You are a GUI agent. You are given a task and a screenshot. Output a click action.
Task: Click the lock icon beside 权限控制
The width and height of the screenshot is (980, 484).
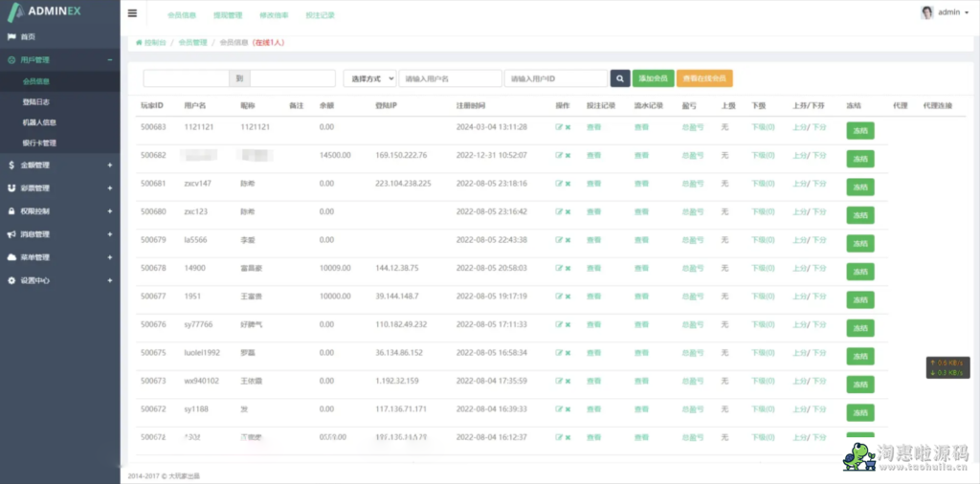[x=11, y=211]
